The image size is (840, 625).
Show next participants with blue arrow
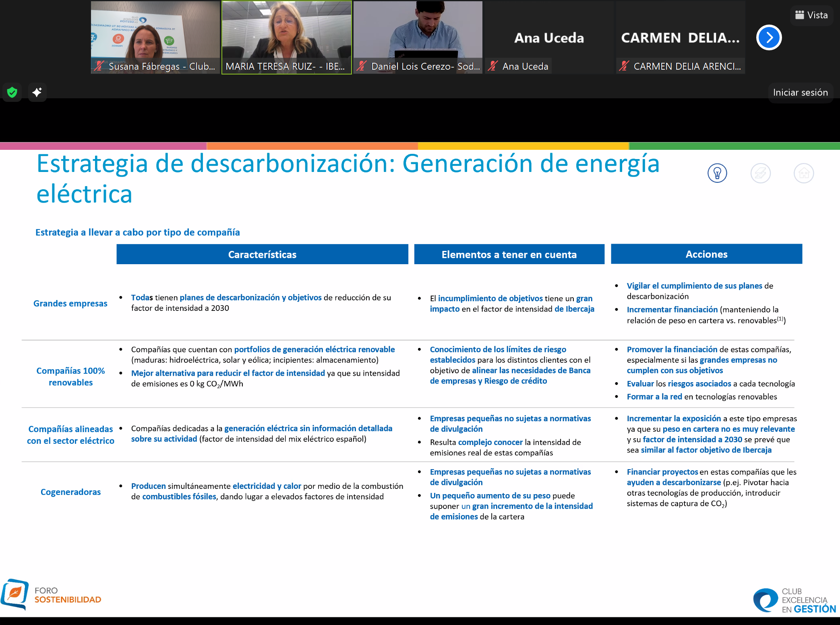click(x=769, y=38)
